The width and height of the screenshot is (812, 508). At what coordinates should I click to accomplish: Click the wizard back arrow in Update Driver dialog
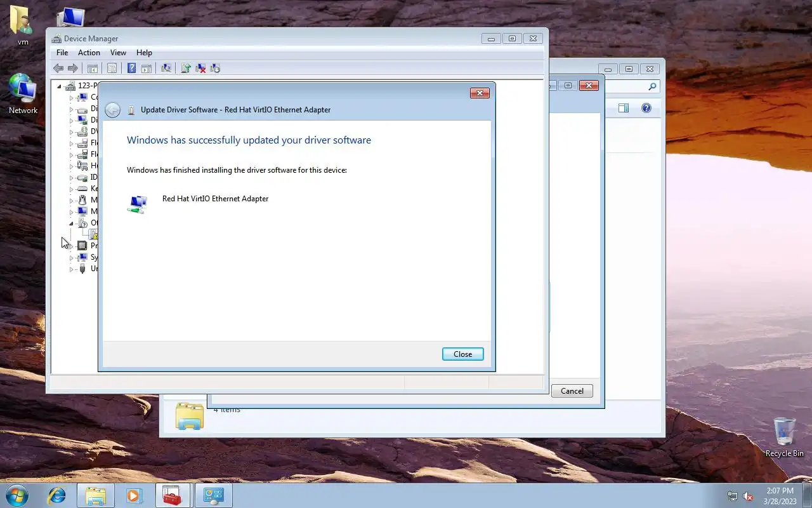(x=112, y=110)
